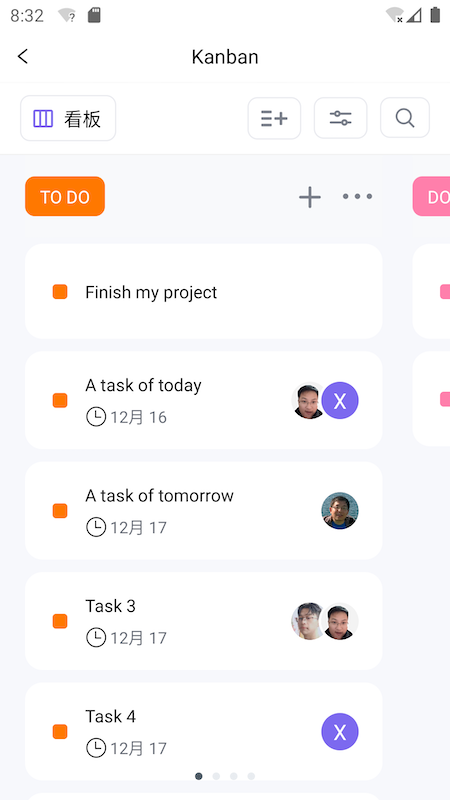The image size is (450, 800).
Task: Go to the second page indicator dot
Action: coord(216,777)
